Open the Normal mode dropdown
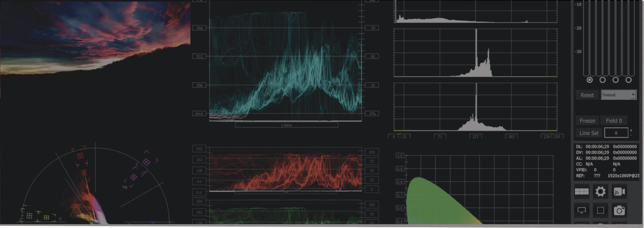 (618, 95)
